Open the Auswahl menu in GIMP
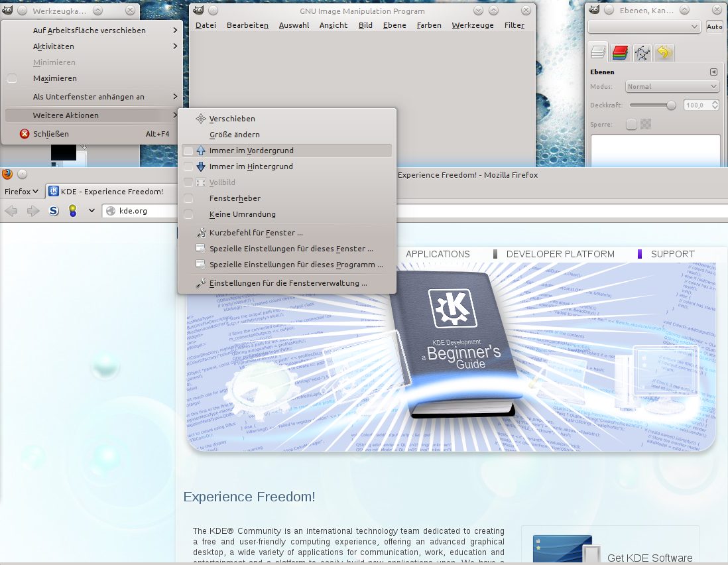 (294, 25)
